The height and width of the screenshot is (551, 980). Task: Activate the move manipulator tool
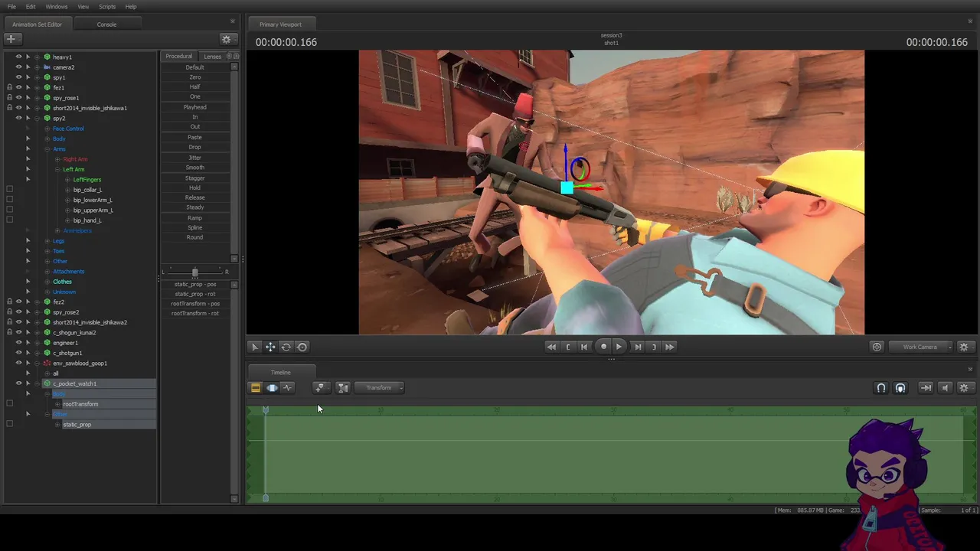tap(270, 347)
